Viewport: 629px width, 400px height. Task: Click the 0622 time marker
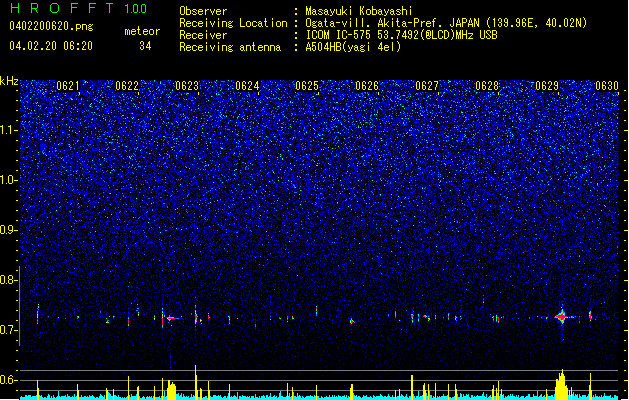click(127, 86)
